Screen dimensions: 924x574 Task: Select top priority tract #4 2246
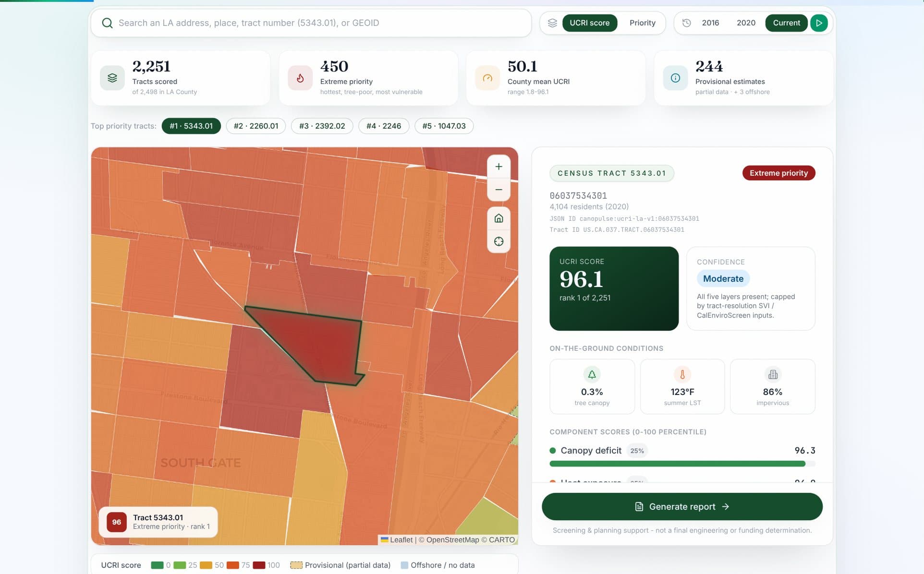(384, 126)
